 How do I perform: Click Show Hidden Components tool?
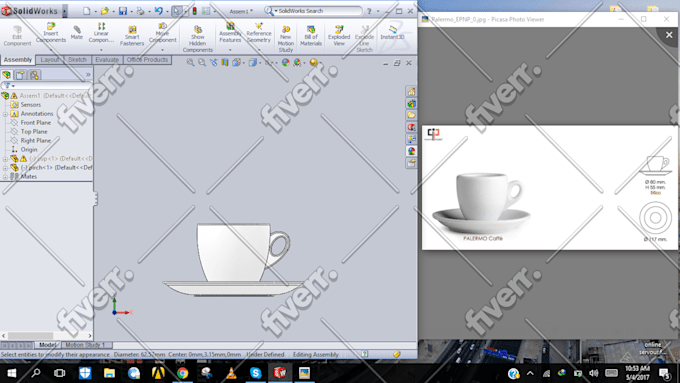[x=197, y=39]
